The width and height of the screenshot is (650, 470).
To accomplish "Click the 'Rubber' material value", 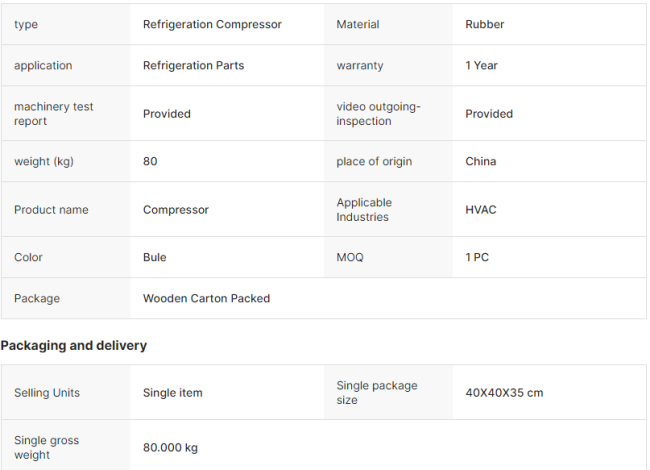I will pyautogui.click(x=485, y=24).
